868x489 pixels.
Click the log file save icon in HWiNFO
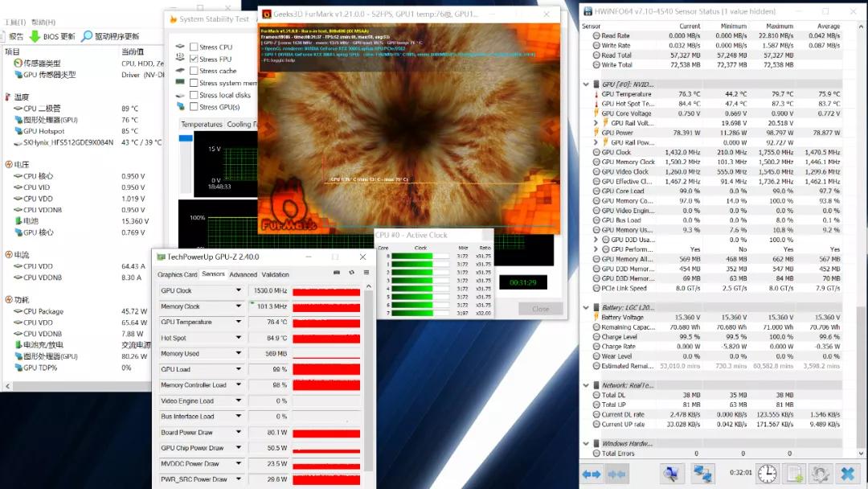click(795, 474)
